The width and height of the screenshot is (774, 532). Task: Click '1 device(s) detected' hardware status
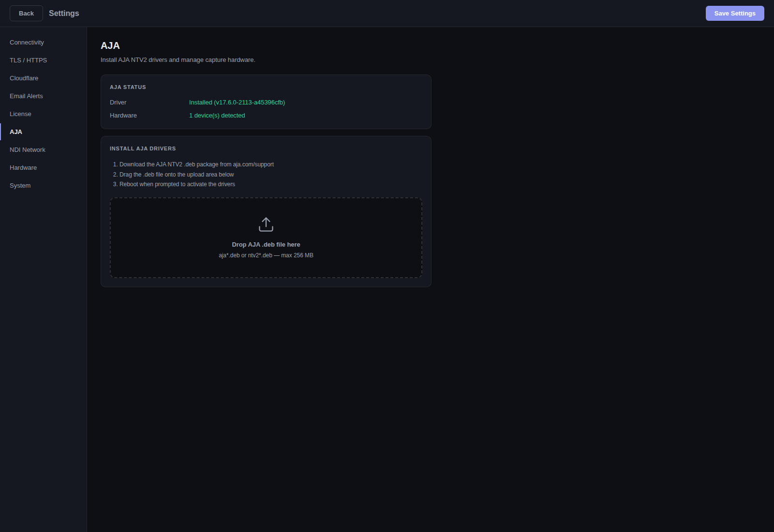[217, 116]
